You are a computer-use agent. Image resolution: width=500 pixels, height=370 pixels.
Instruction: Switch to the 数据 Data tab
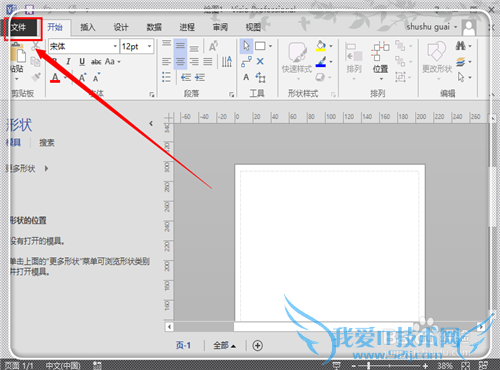[x=154, y=27]
